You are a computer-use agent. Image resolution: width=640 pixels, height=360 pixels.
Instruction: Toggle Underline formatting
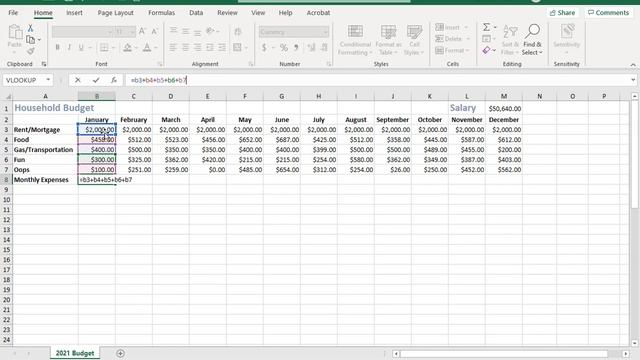point(81,47)
